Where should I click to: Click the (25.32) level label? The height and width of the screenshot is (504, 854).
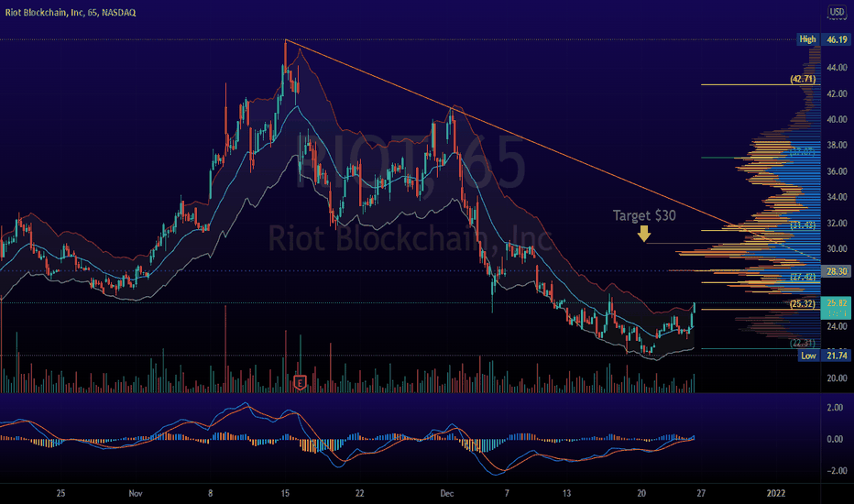click(x=803, y=304)
